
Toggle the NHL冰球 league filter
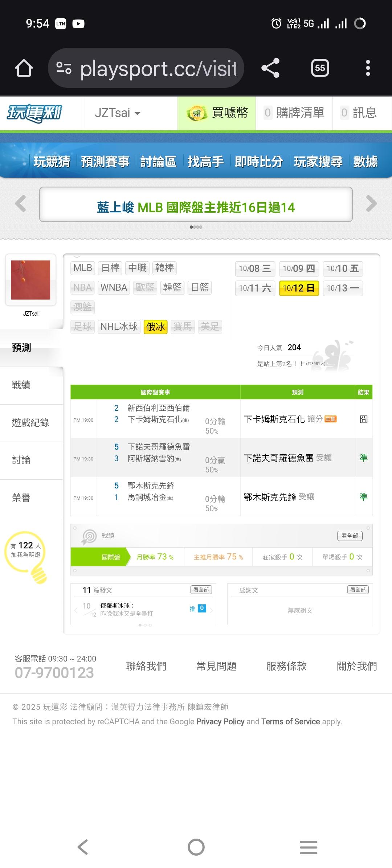point(119,327)
